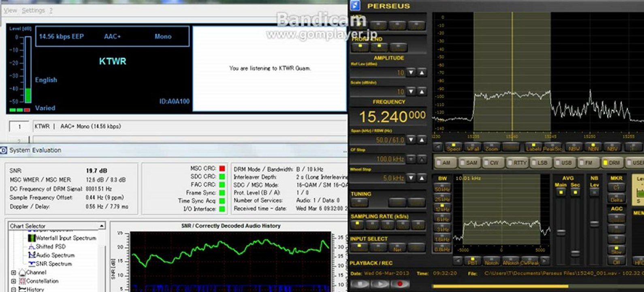This screenshot has height=292, width=644.
Task: Decrease the Span/RBW value
Action: pyautogui.click(x=411, y=140)
